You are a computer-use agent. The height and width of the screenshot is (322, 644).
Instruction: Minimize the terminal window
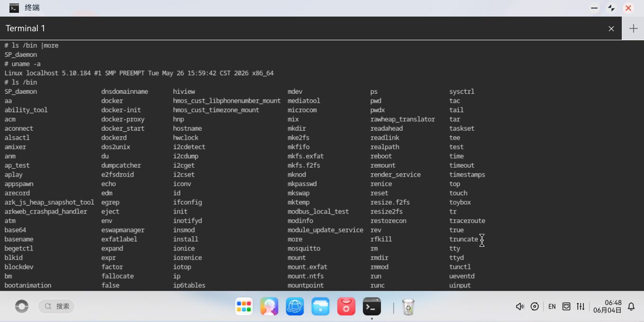(x=594, y=8)
